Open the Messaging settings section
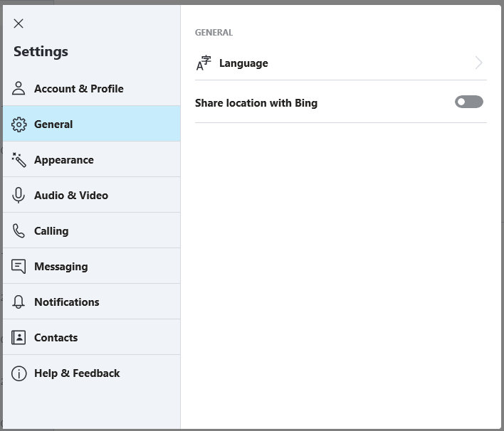 92,267
